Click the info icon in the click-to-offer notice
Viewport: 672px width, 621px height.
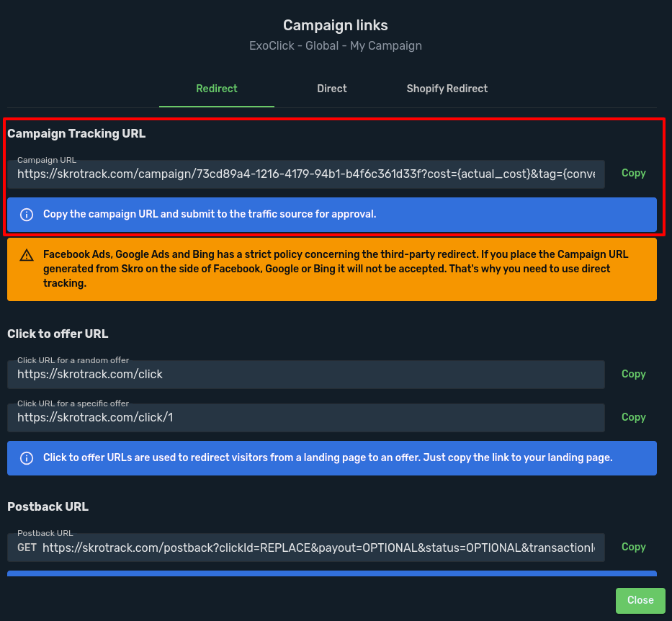[x=27, y=458]
